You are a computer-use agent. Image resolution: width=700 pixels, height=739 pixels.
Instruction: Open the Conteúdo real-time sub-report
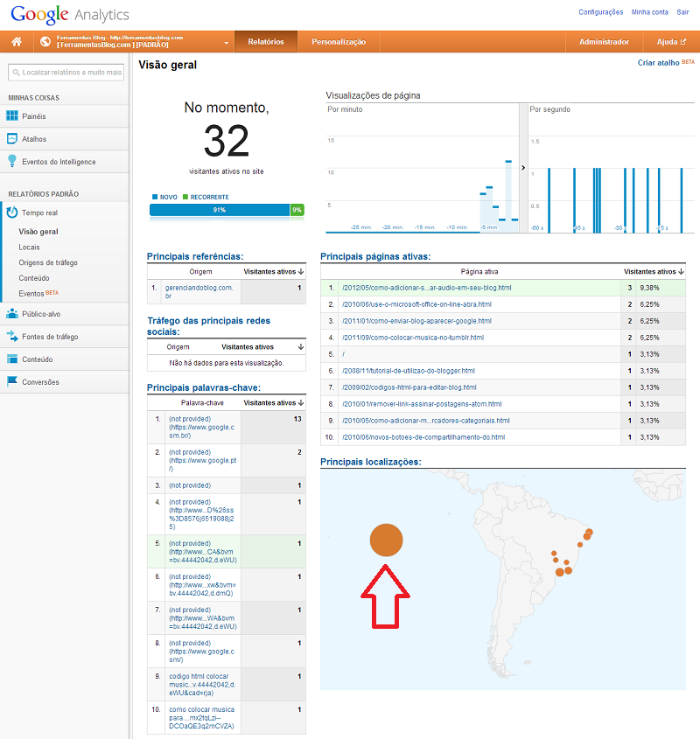pos(34,278)
